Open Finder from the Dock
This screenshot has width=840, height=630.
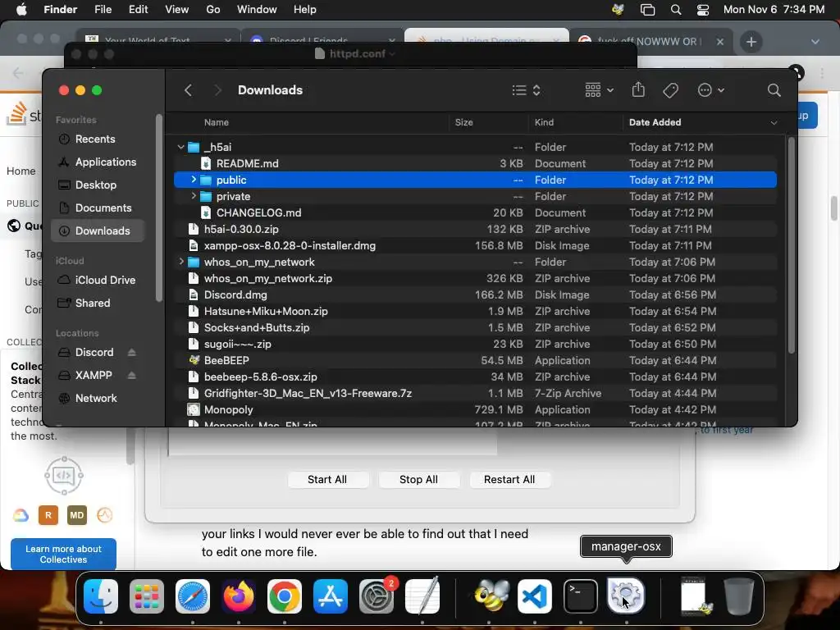101,596
